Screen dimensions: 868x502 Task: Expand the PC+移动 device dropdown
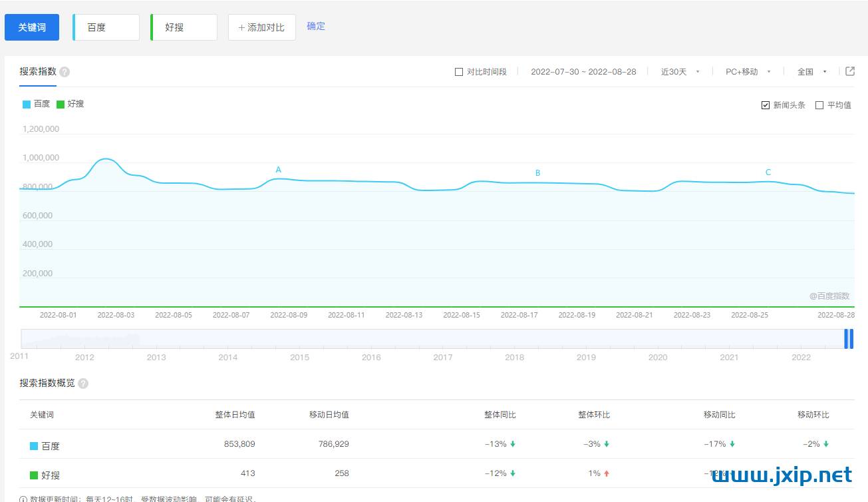(x=748, y=72)
